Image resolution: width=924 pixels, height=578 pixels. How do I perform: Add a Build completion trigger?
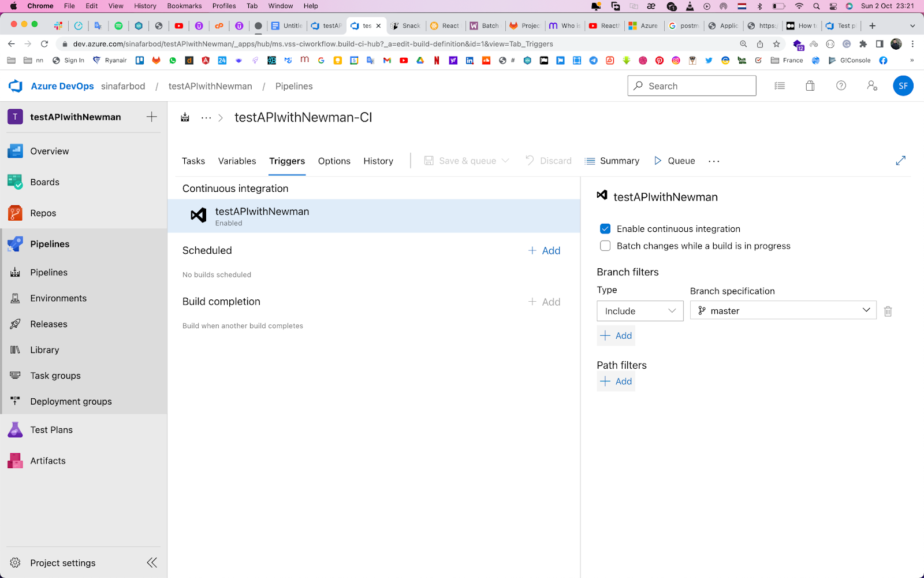(545, 302)
